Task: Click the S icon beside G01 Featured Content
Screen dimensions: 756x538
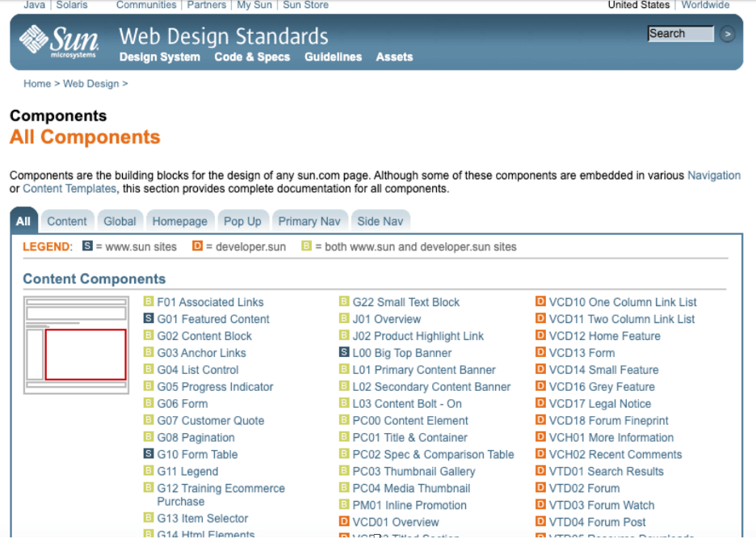Action: [149, 318]
